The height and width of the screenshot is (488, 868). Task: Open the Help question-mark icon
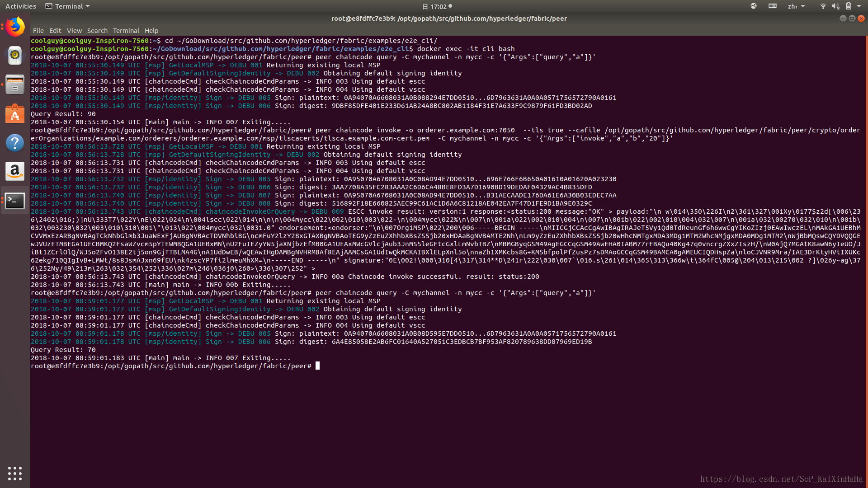(15, 143)
